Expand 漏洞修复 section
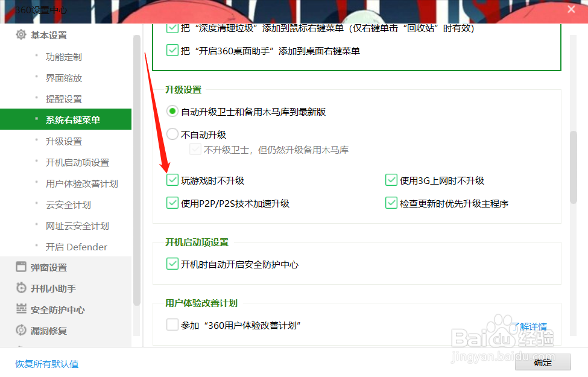The width and height of the screenshot is (588, 377). pyautogui.click(x=49, y=331)
